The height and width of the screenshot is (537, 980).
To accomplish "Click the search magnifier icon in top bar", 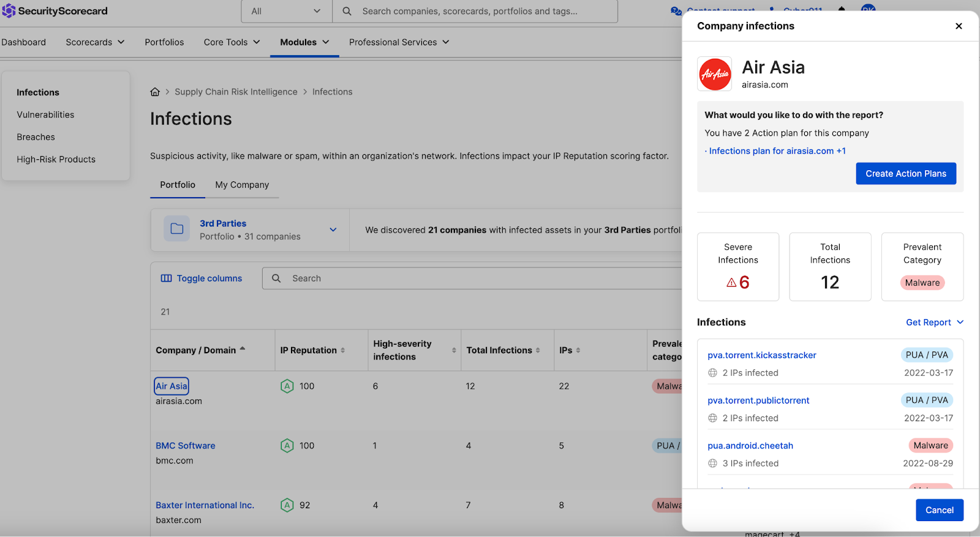I will 347,11.
